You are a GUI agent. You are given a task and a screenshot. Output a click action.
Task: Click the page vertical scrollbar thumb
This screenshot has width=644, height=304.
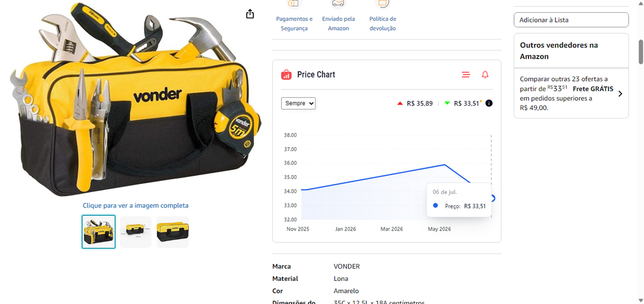(640, 52)
